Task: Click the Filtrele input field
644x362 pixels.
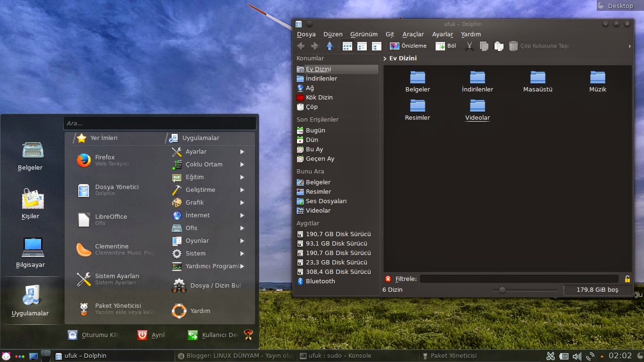Action: coord(519,279)
